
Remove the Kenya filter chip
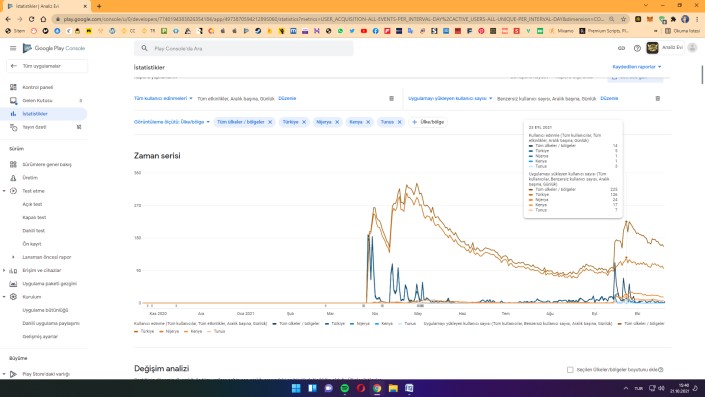(368, 122)
